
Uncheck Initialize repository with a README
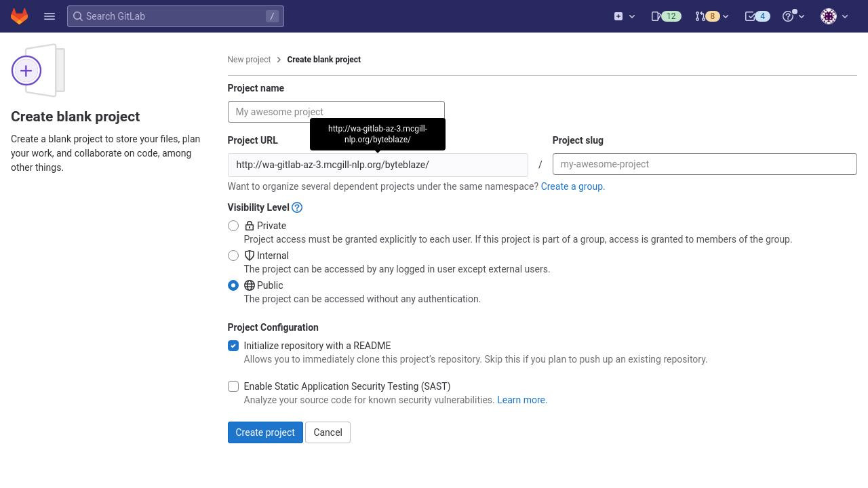coord(233,346)
